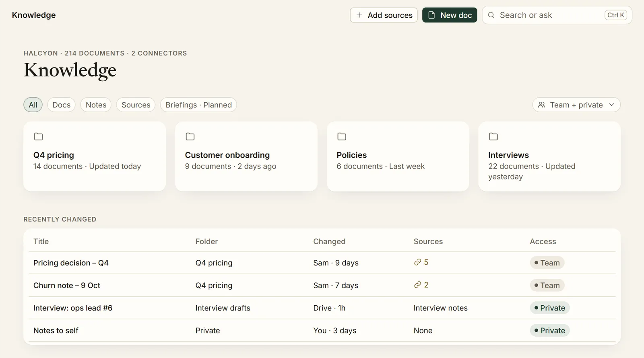
Task: Click Team badge in Churn note row
Action: [x=547, y=286]
